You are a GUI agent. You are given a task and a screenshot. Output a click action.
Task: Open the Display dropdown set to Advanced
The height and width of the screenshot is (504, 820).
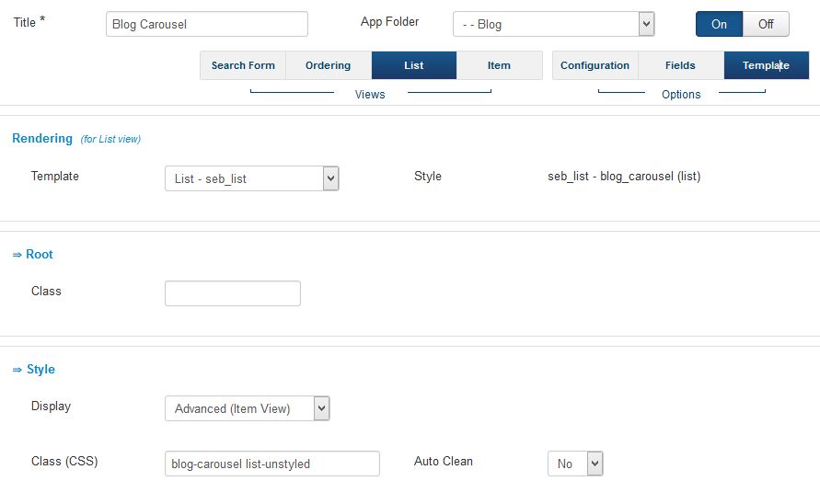pyautogui.click(x=246, y=408)
